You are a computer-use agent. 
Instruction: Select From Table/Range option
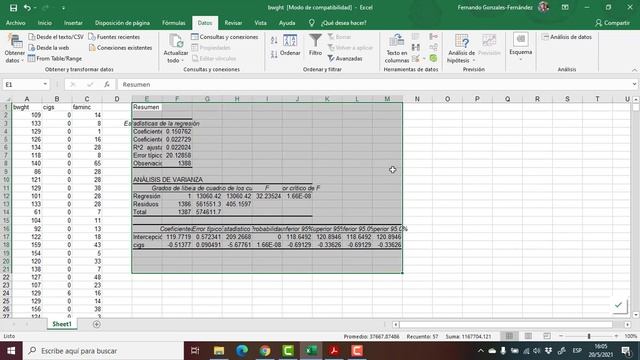click(x=55, y=58)
